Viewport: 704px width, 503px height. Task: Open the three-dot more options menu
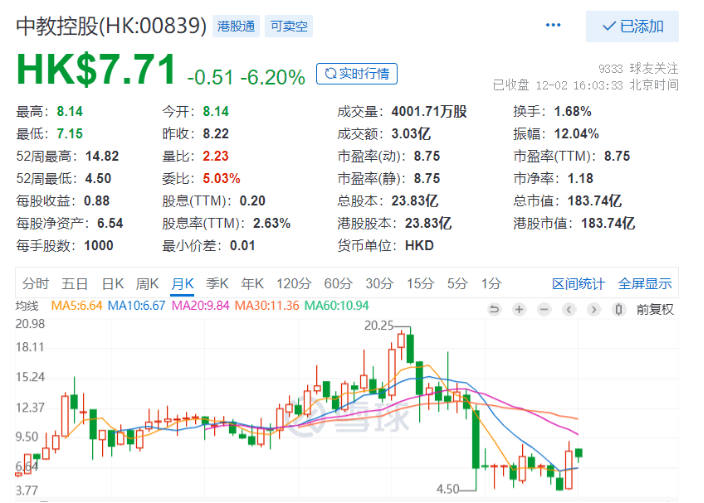pos(553,25)
